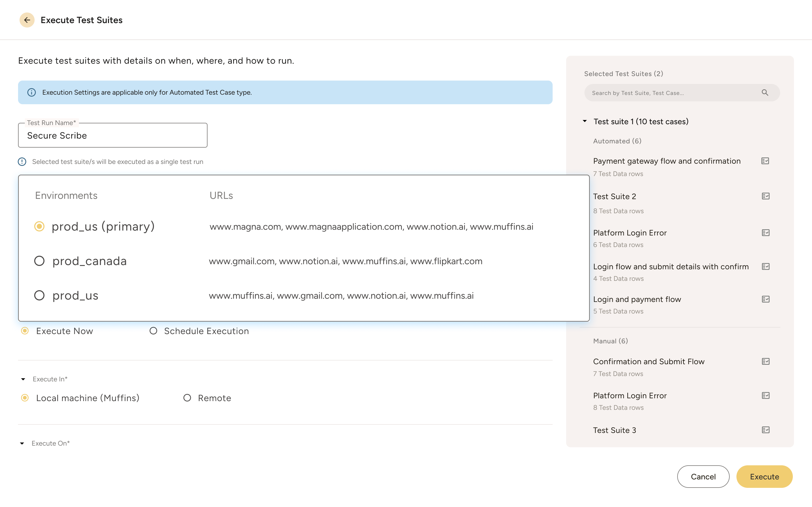Click the test case icon beside Platform Login Error

point(765,232)
